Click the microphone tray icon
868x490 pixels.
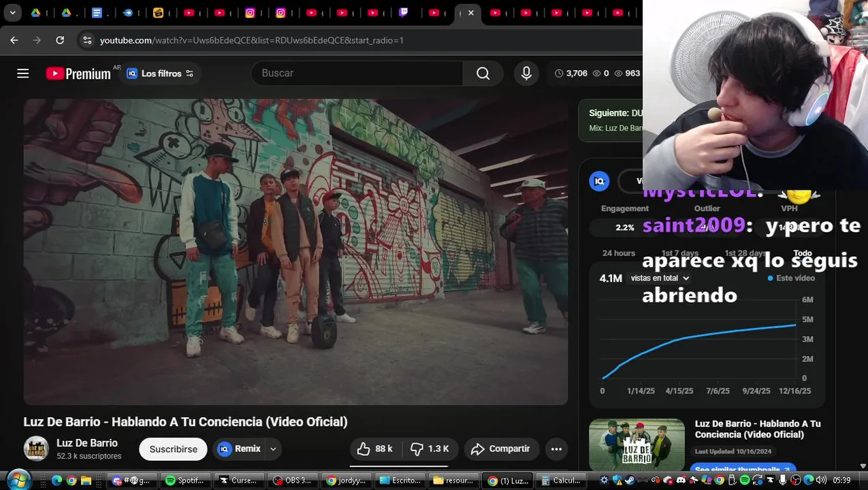pos(783,480)
